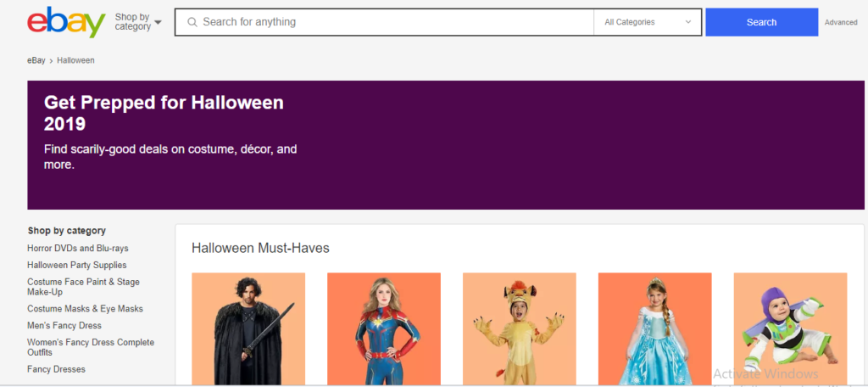Expand the All Categories dropdown
Viewport: 868px width, 387px height.
(648, 22)
